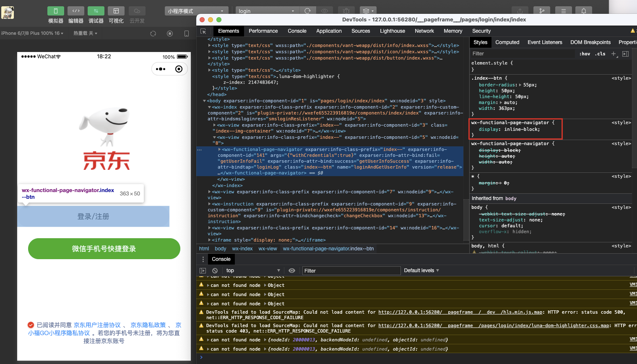Expand the iframe node in DOM tree
The image size is (637, 364).
[209, 240]
